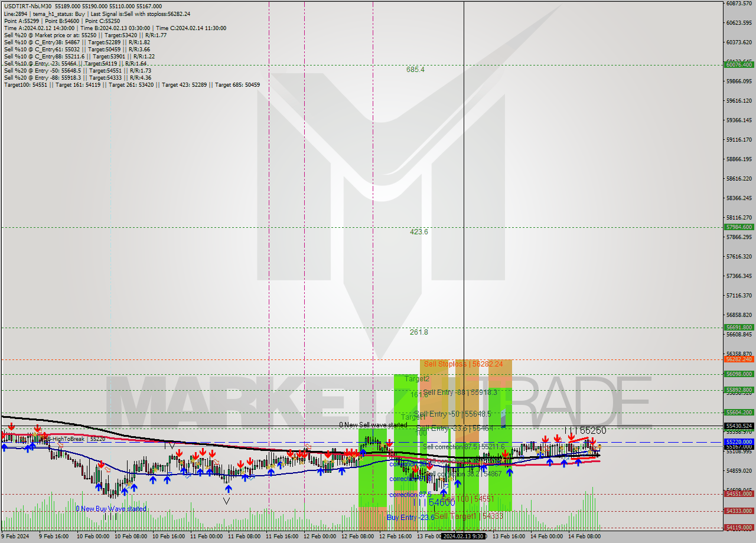Select the 'Sell 100 | 54551' label
756x543 pixels.
468,499
